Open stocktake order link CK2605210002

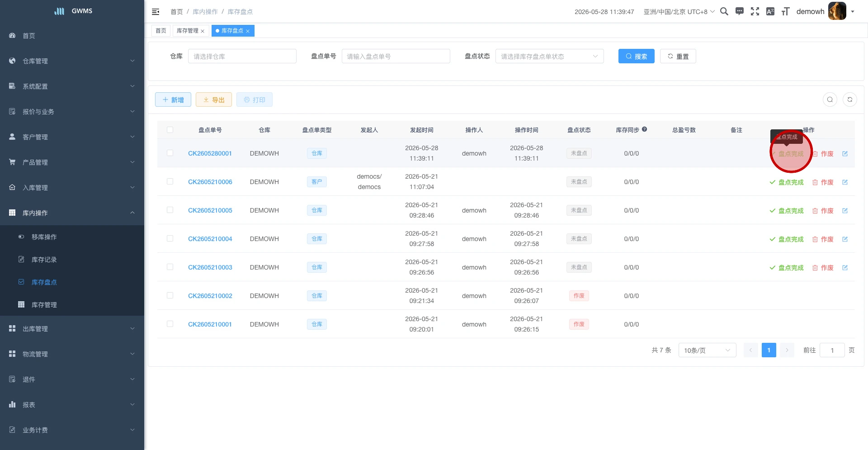(210, 296)
